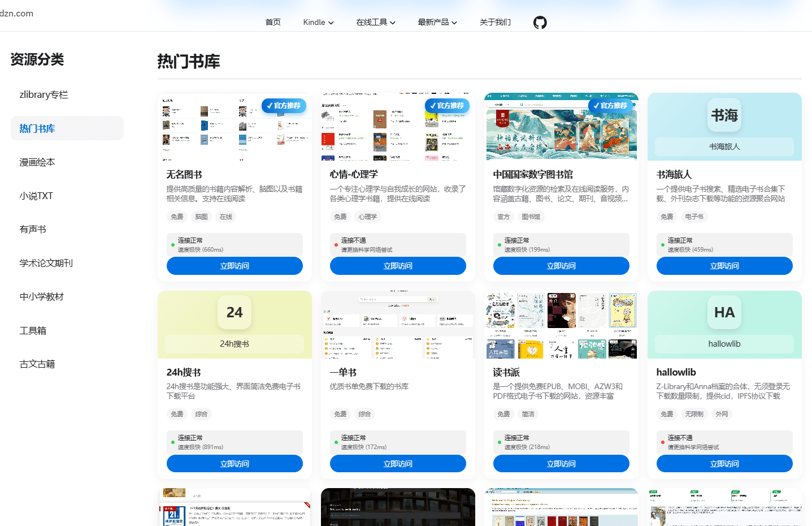The image size is (812, 526).
Task: Expand the 最新产品 menu
Action: 437,22
